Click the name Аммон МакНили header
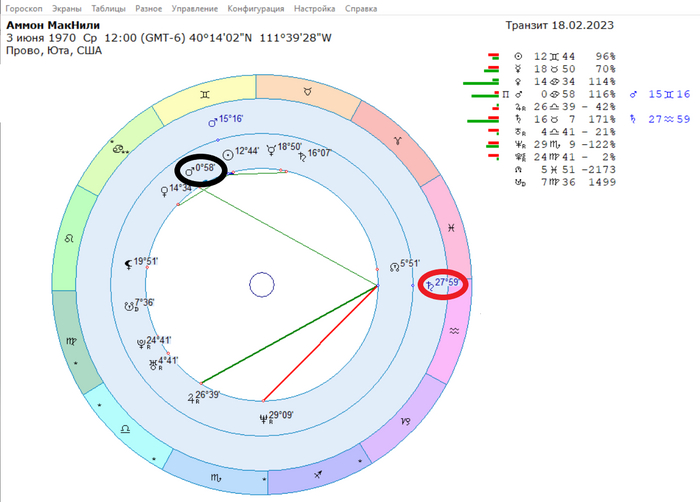The image size is (700, 502). pyautogui.click(x=53, y=25)
